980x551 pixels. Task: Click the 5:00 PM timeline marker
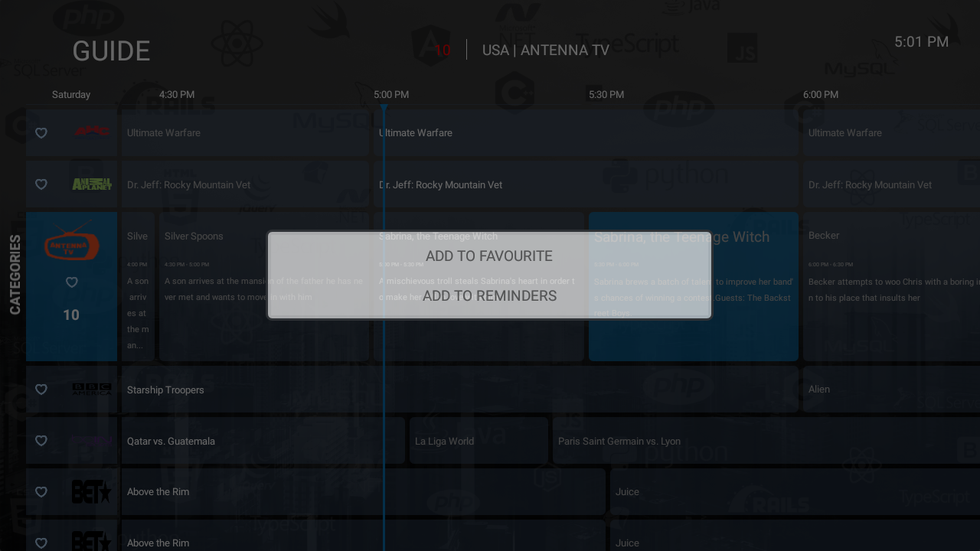pyautogui.click(x=391, y=95)
